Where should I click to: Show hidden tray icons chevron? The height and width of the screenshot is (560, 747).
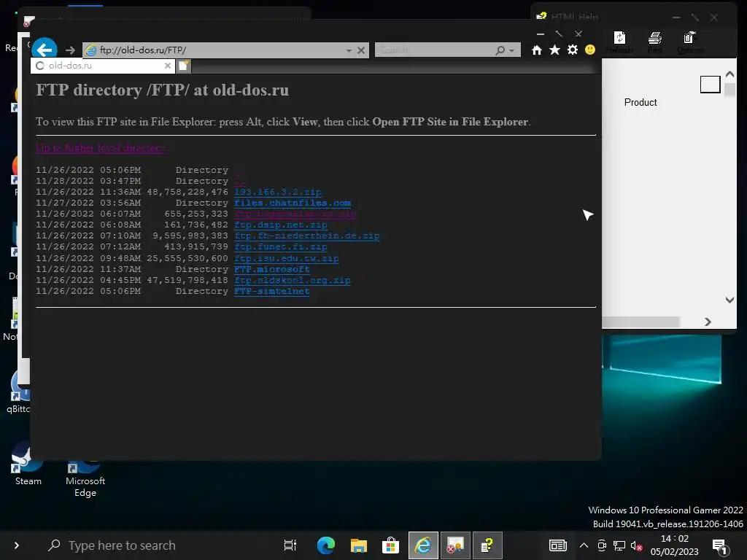(583, 545)
